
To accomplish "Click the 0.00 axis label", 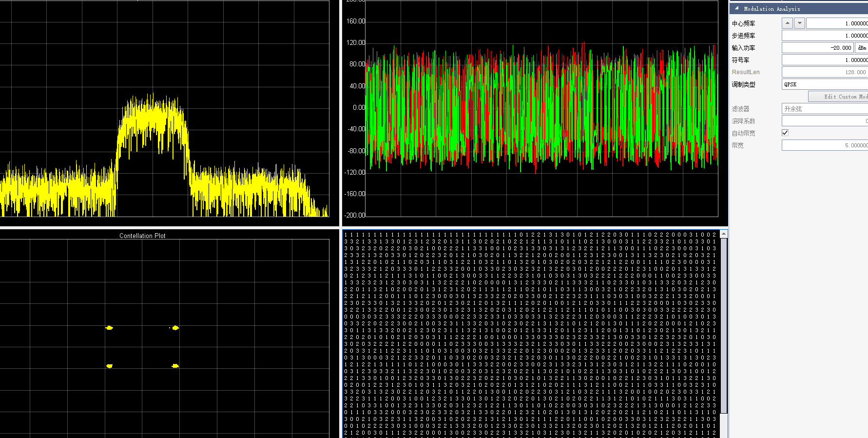I will pos(359,107).
